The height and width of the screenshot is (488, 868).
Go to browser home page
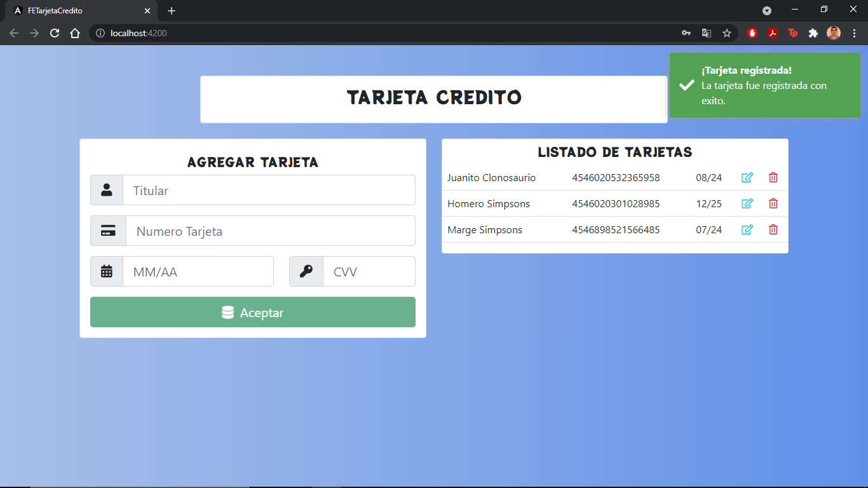pos(75,33)
